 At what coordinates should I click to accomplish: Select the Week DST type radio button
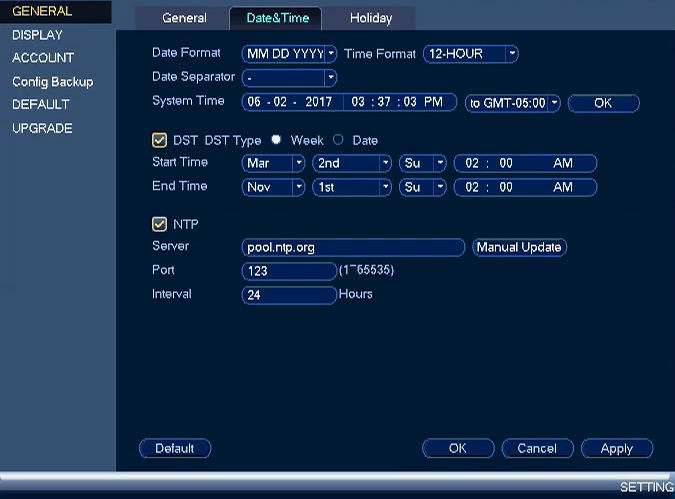276,139
